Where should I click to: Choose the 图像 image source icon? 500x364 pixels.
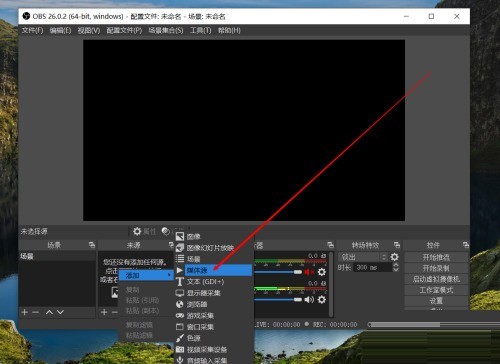pos(180,236)
